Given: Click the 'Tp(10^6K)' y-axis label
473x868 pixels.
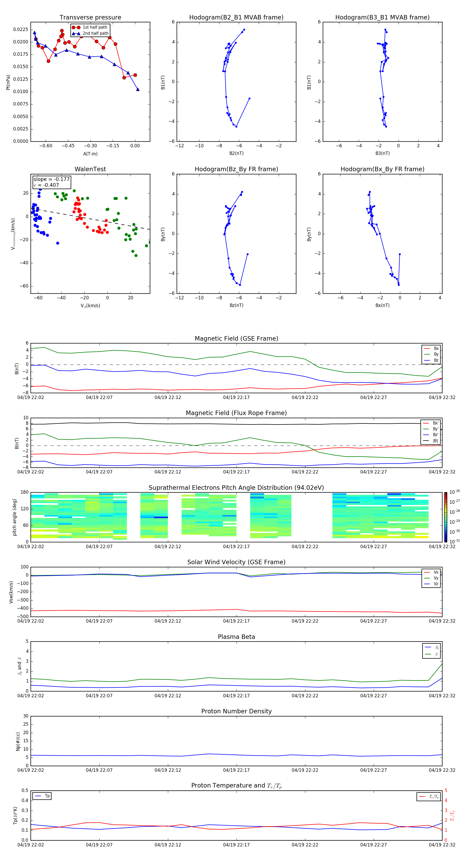Looking at the screenshot, I should [x=15, y=816].
